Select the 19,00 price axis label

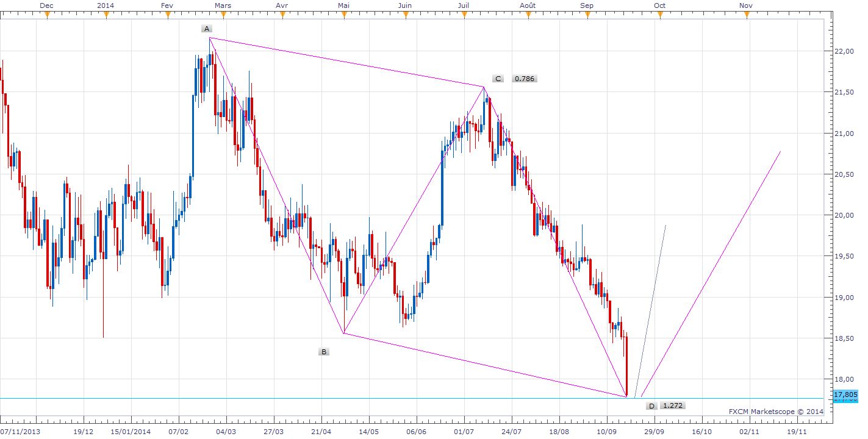pos(844,298)
